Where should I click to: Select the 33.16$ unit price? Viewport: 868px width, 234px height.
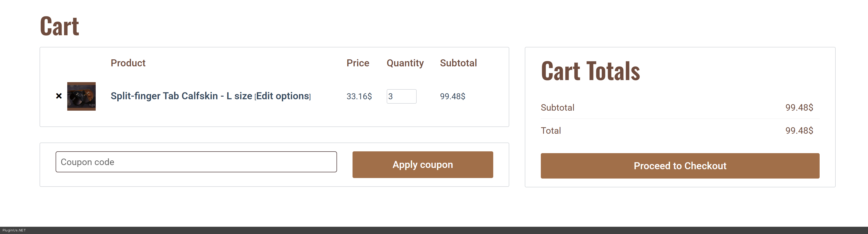[359, 96]
